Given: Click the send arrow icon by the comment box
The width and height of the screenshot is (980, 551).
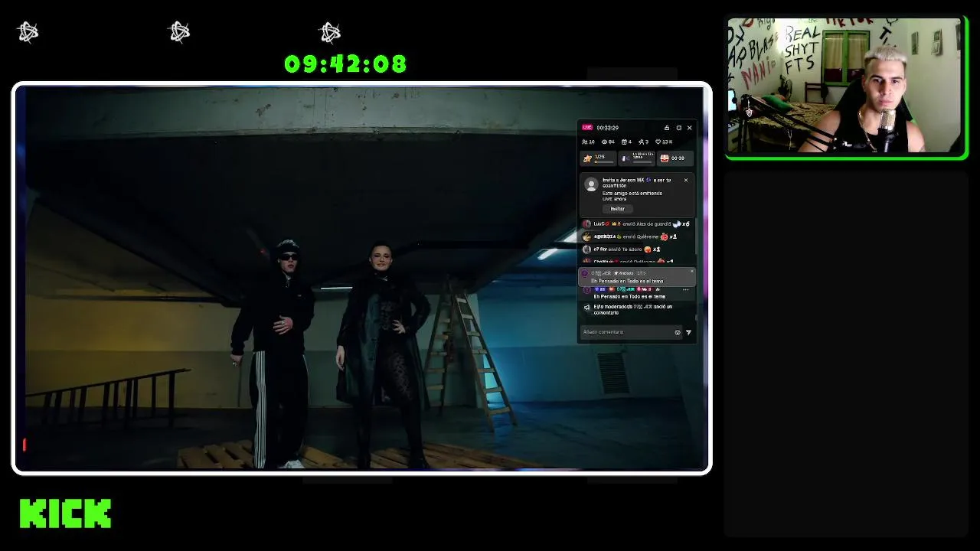Looking at the screenshot, I should (x=688, y=332).
